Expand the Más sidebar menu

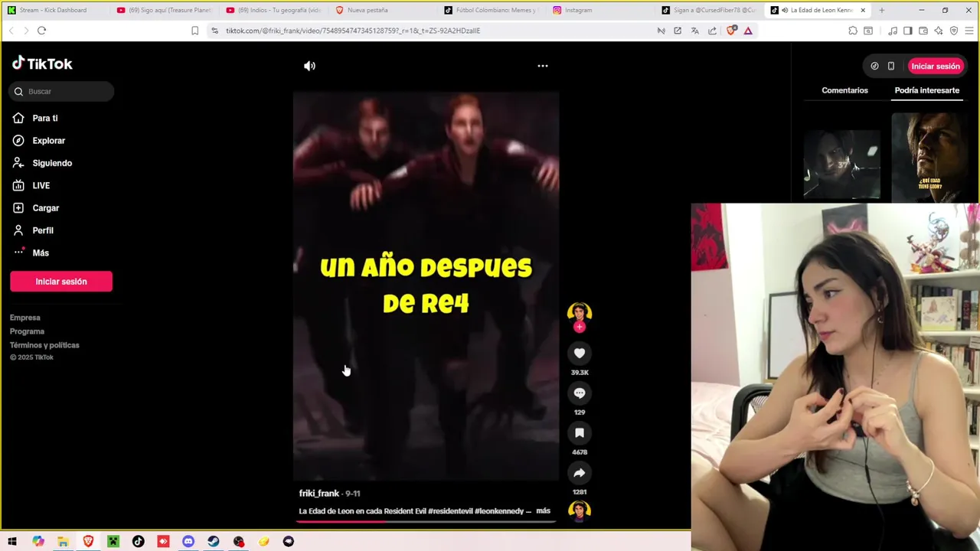(41, 253)
